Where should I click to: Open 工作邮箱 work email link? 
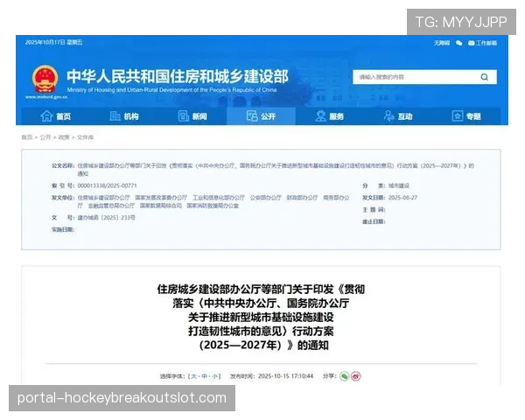[x=482, y=43]
